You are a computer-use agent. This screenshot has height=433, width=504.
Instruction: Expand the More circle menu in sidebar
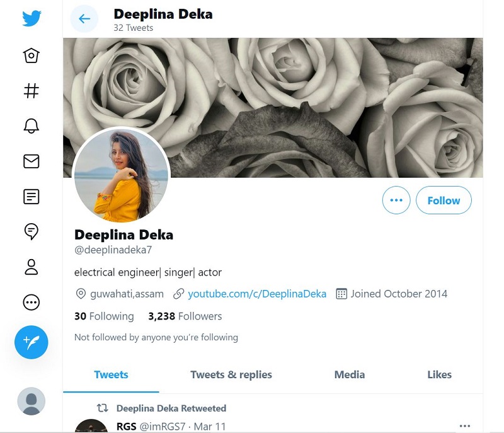tap(31, 303)
